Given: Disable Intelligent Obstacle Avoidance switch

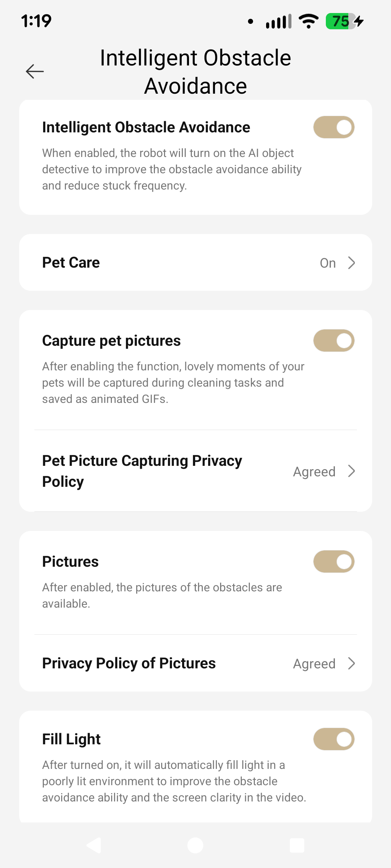Looking at the screenshot, I should 334,127.
